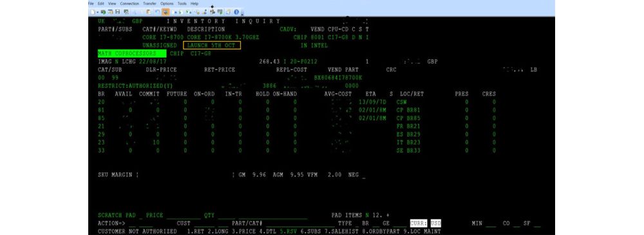
Task: Click the PAD ITEMS label
Action: pyautogui.click(x=346, y=215)
